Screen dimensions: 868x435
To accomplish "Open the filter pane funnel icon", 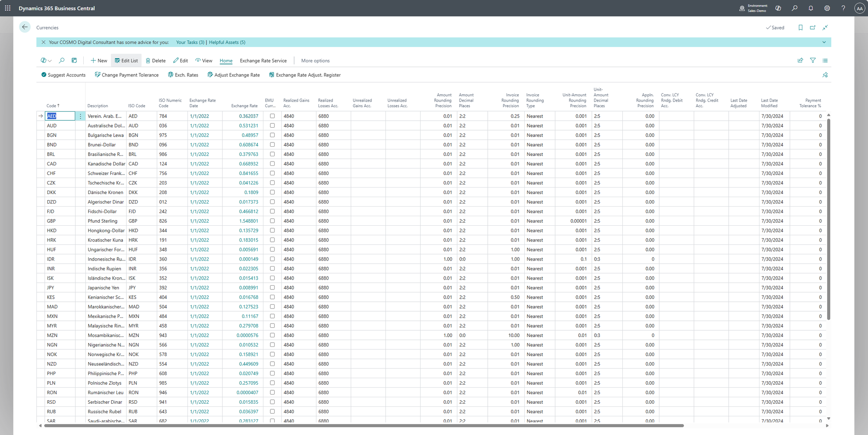I will [813, 61].
